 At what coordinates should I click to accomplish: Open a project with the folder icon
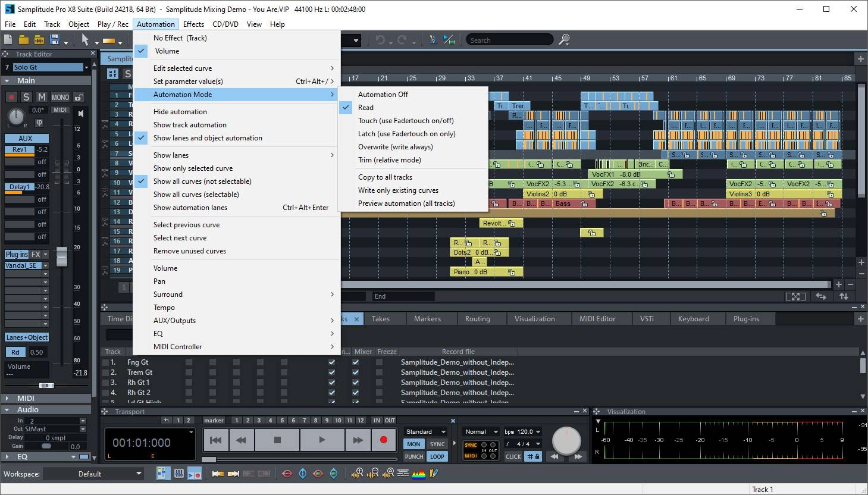tap(23, 40)
